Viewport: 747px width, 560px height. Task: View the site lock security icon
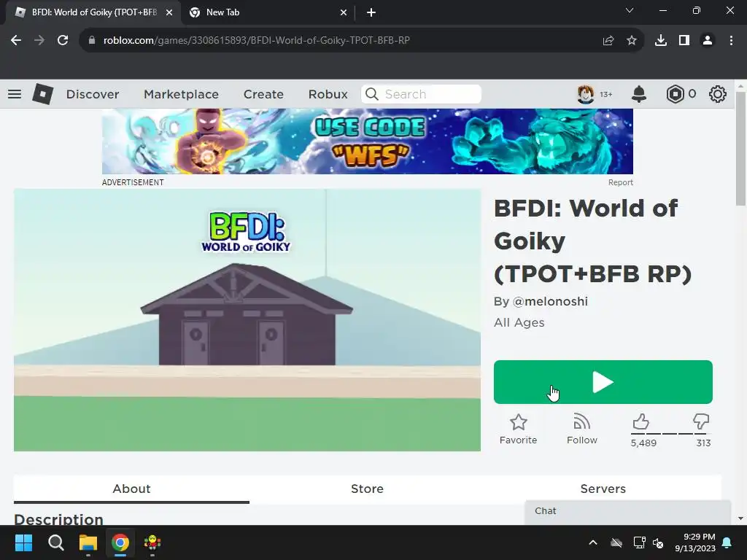(x=92, y=41)
